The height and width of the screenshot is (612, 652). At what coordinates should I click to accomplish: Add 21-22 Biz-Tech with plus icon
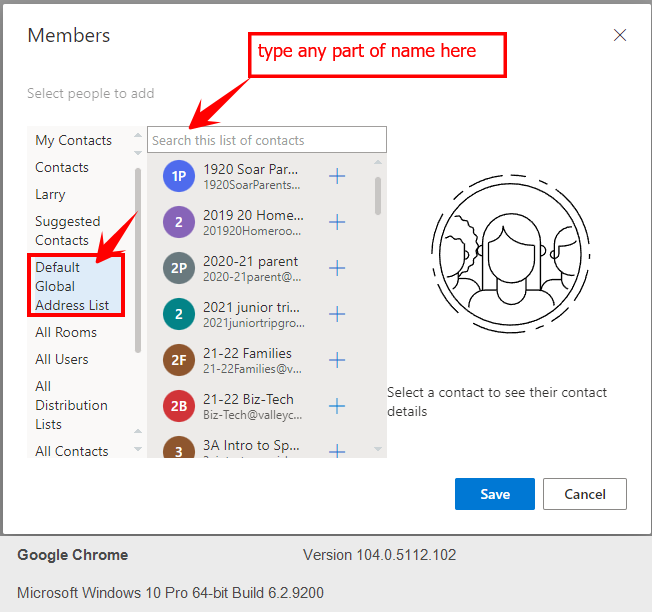337,406
